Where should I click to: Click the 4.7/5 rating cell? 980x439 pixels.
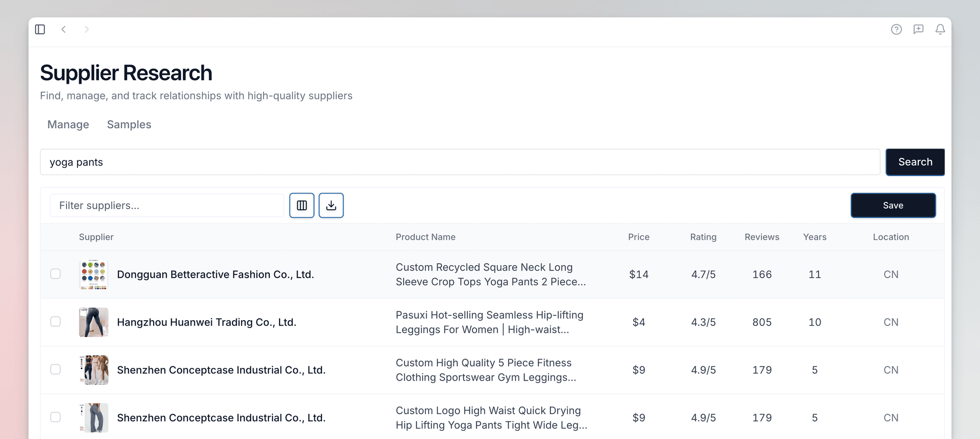coord(703,274)
